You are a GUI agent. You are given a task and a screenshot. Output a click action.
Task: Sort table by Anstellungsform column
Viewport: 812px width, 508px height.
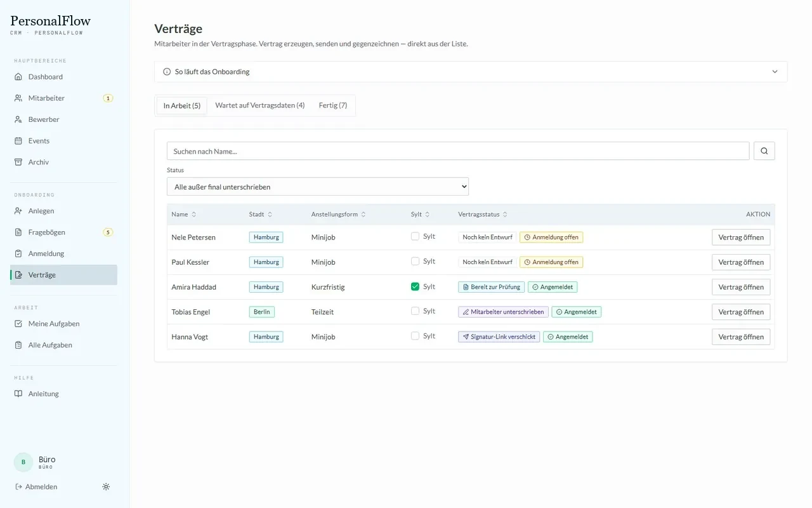(x=339, y=215)
